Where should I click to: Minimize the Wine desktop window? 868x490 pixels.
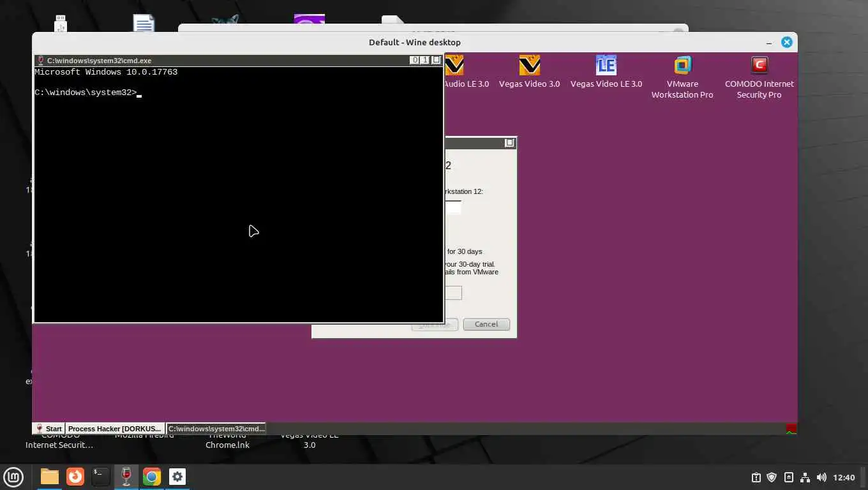[x=769, y=42]
